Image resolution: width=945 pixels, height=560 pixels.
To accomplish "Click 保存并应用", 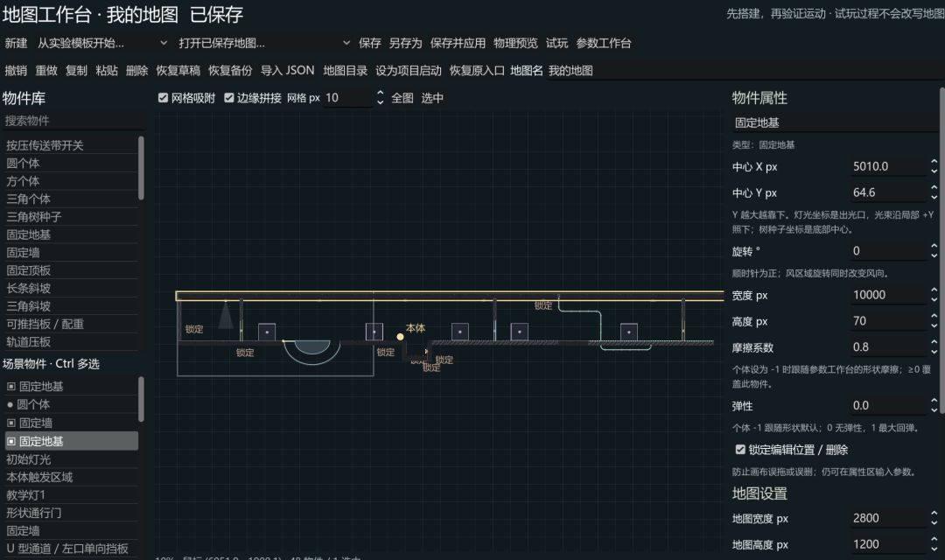I will [x=458, y=44].
